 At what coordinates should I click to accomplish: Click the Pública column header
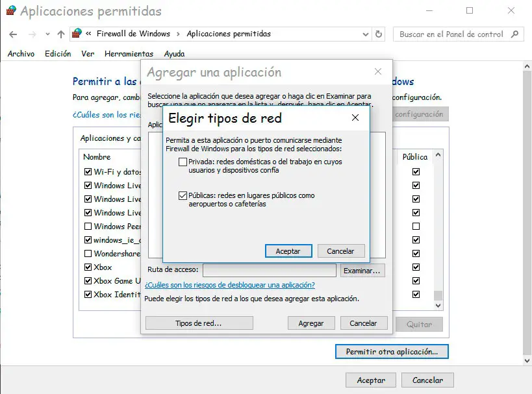pos(415,157)
